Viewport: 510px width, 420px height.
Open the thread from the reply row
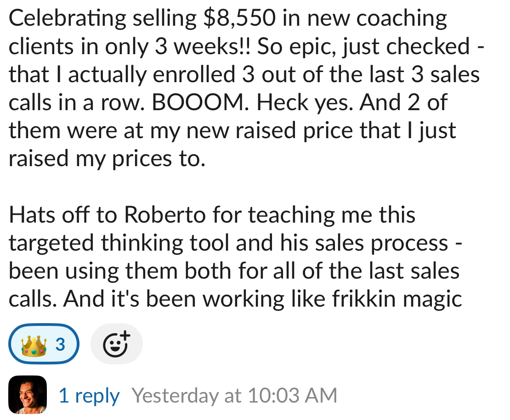tap(89, 395)
